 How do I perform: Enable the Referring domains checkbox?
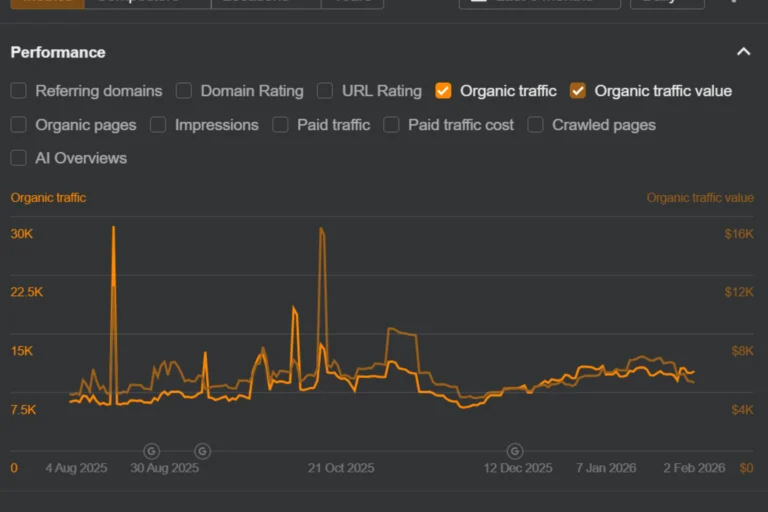pyautogui.click(x=19, y=91)
